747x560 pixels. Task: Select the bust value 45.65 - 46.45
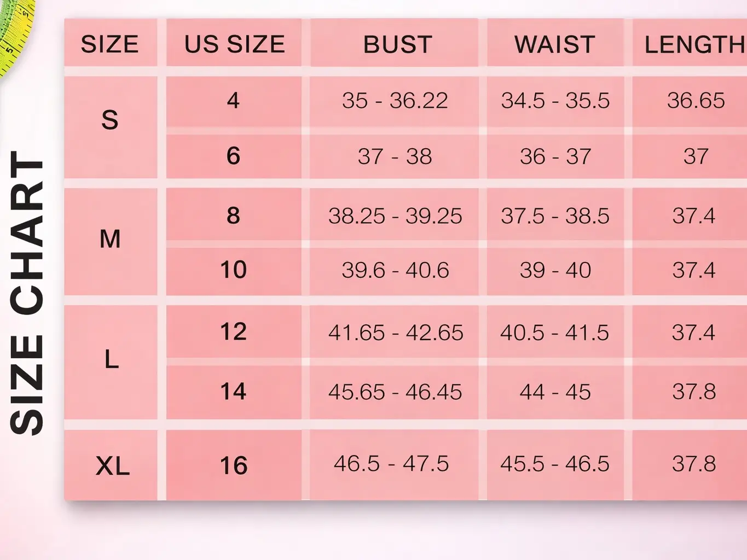[395, 392]
